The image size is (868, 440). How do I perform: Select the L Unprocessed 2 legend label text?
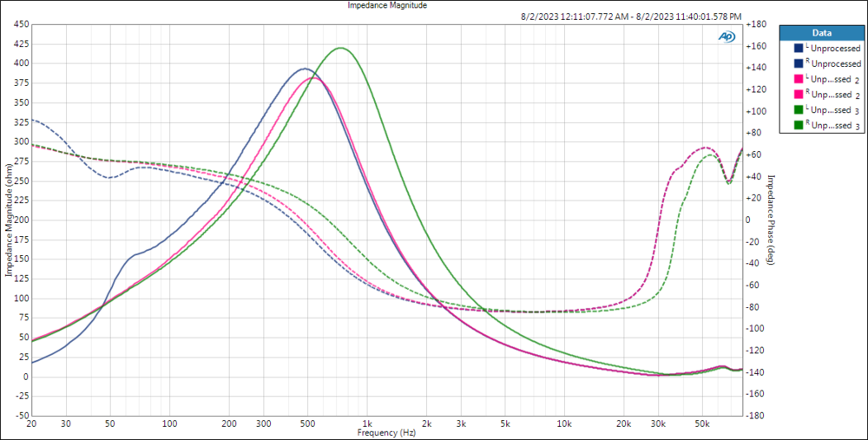(x=832, y=79)
